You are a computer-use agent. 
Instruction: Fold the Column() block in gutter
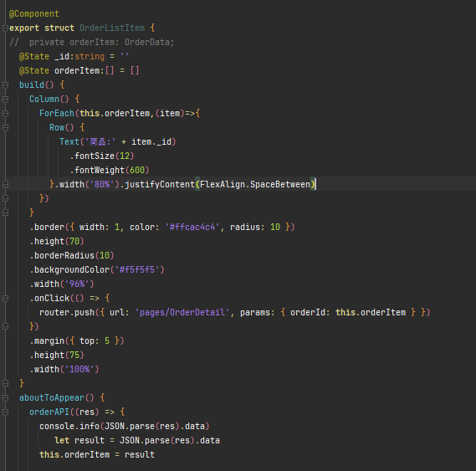click(5, 100)
